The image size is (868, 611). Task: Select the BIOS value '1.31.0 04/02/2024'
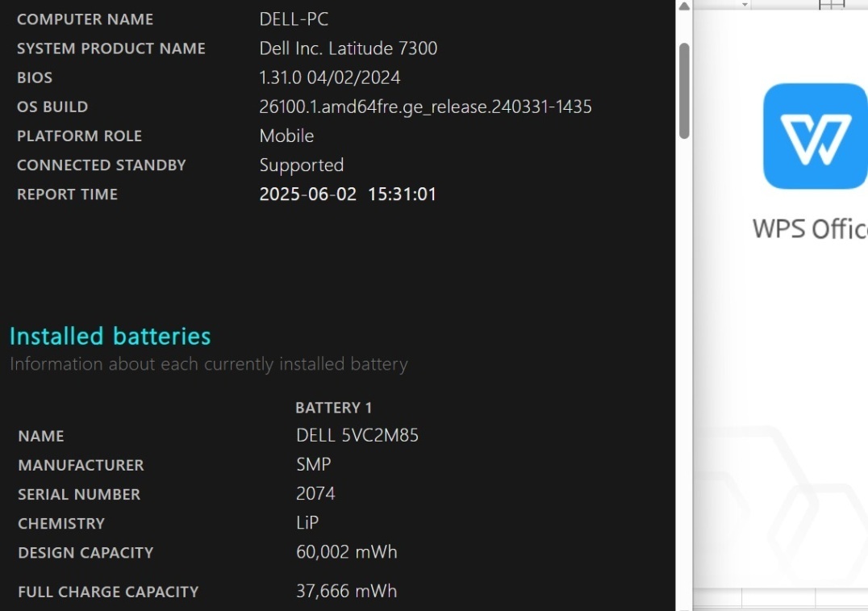[x=329, y=77]
